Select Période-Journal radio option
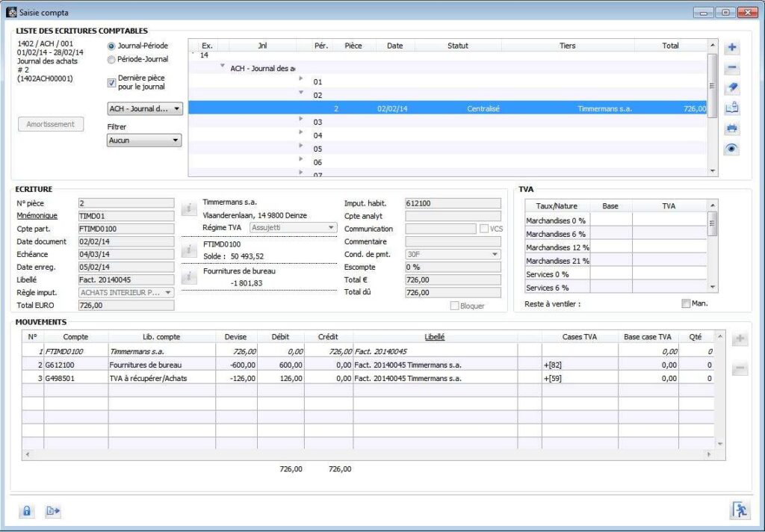 [112, 59]
